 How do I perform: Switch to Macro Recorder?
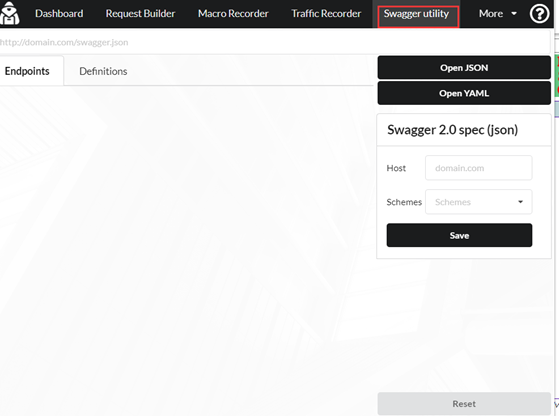tap(233, 14)
